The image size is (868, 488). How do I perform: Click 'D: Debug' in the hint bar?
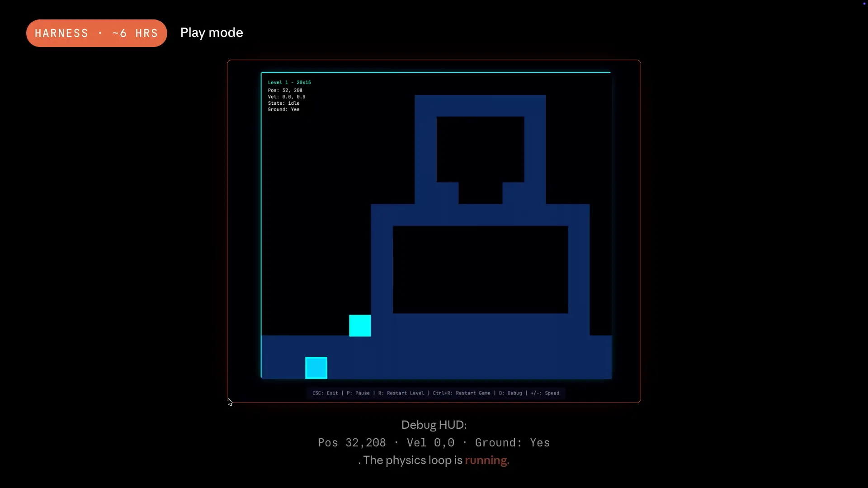click(x=510, y=393)
